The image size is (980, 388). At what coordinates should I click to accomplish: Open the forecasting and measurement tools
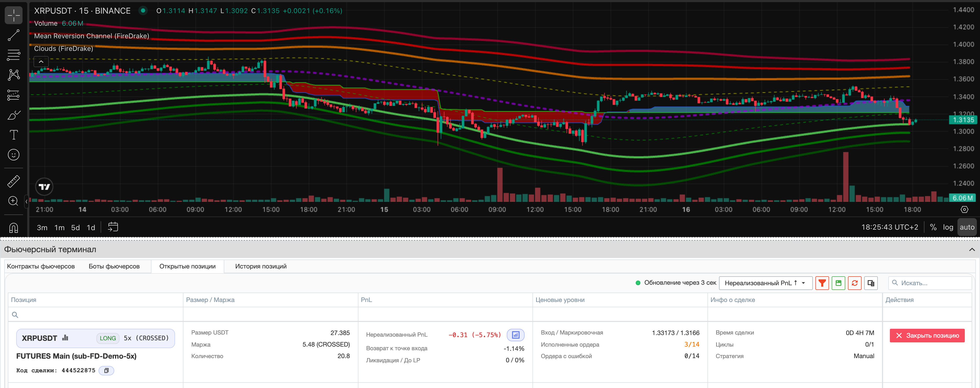pyautogui.click(x=14, y=95)
